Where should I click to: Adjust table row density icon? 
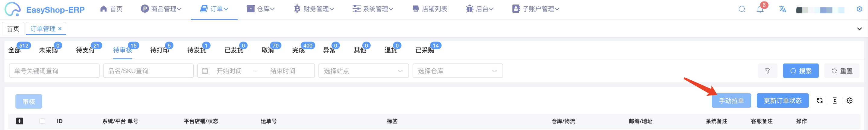[x=835, y=101]
